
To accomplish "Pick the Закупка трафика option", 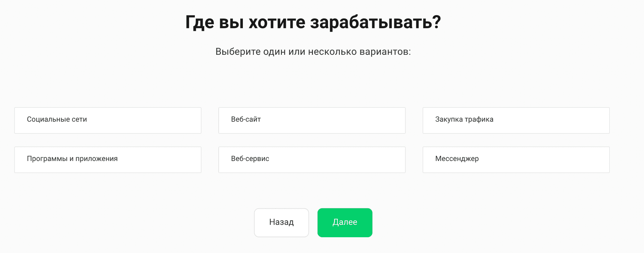I will 516,120.
